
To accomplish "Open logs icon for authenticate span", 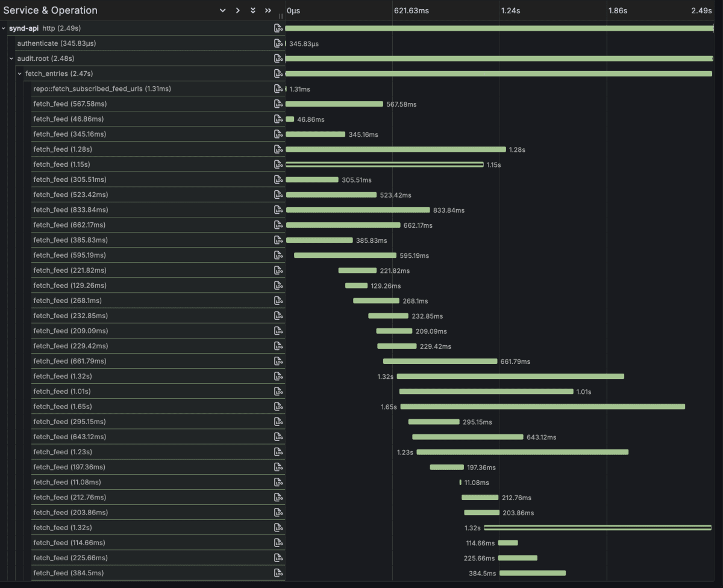I will (x=278, y=43).
